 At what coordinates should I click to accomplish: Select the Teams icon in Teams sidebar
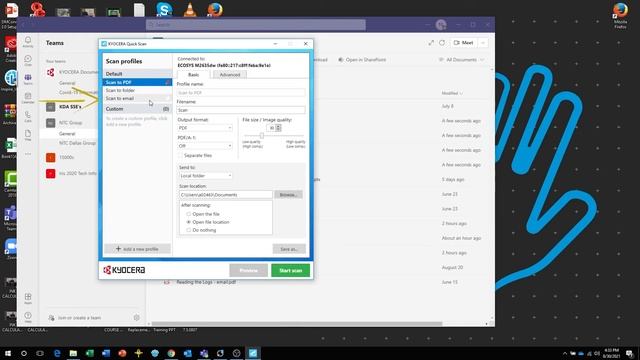[28, 79]
